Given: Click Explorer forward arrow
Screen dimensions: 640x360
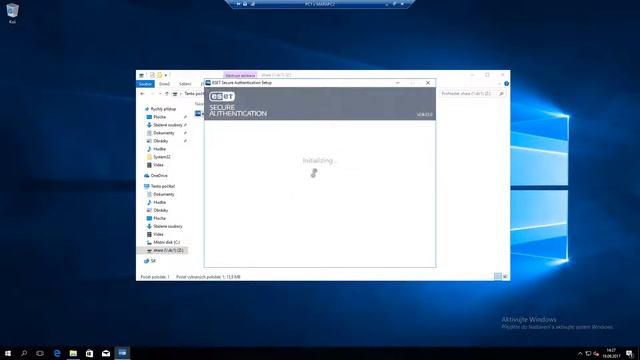Looking at the screenshot, I should point(152,94).
